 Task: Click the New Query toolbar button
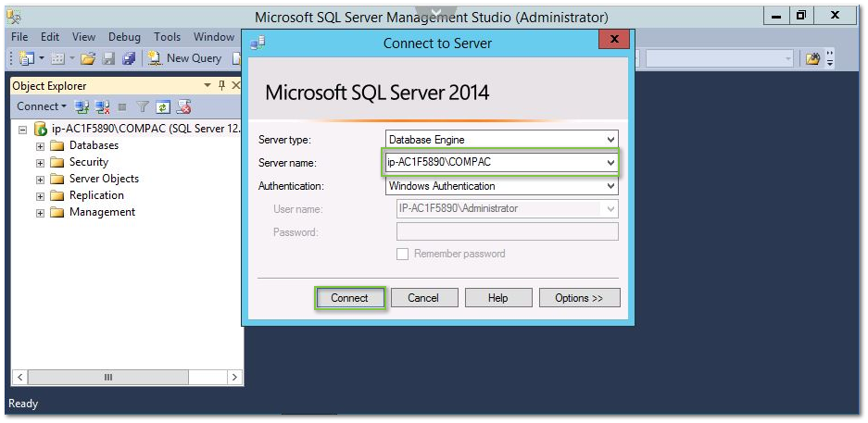pyautogui.click(x=184, y=58)
